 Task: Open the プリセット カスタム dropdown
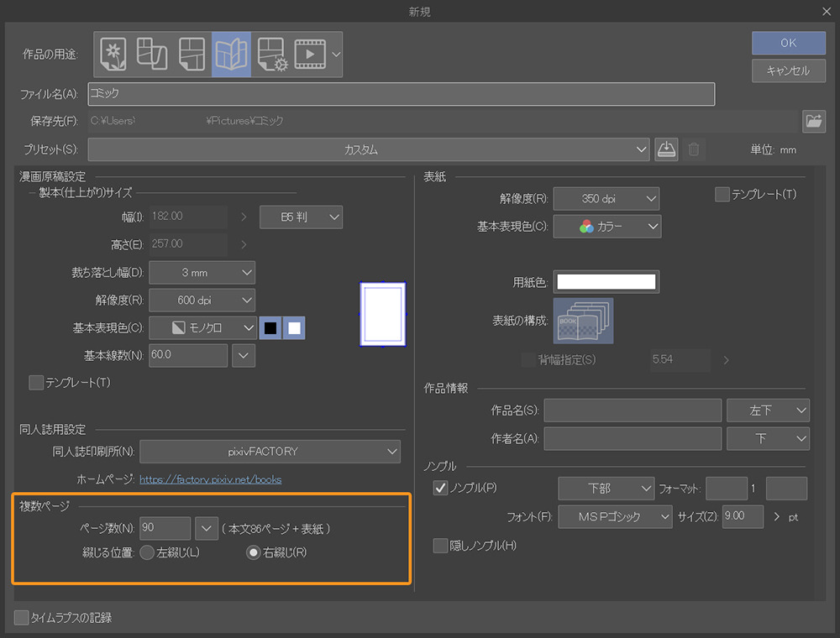tap(369, 149)
